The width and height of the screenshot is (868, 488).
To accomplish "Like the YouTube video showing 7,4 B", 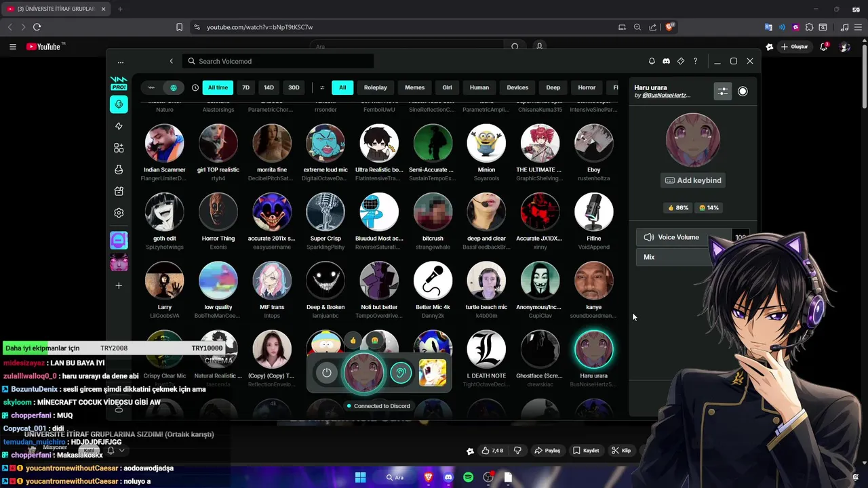I will point(493,451).
